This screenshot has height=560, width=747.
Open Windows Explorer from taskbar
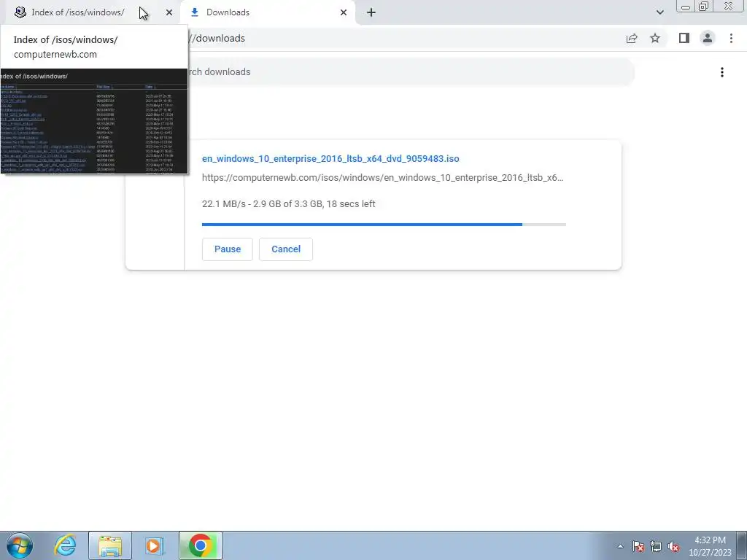110,545
